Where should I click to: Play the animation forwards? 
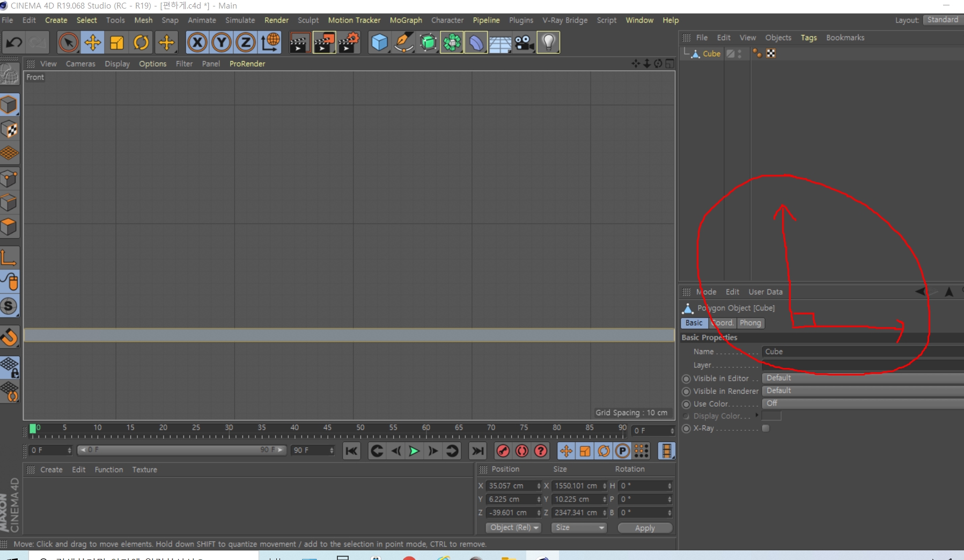[414, 451]
